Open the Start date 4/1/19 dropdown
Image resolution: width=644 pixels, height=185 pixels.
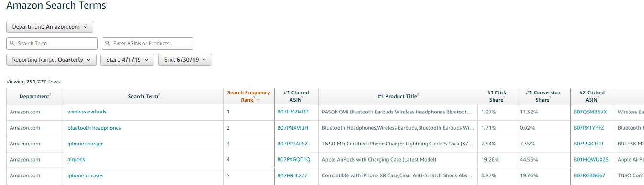127,60
